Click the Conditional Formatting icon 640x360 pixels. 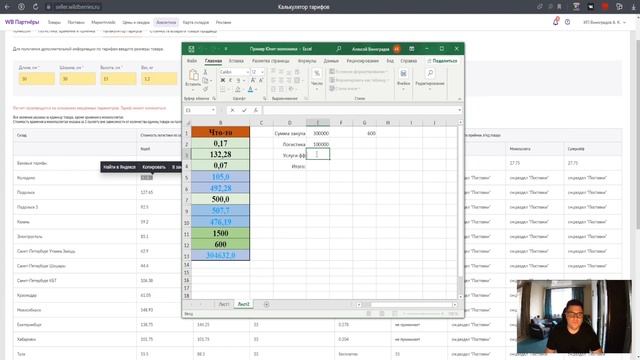pyautogui.click(x=332, y=71)
